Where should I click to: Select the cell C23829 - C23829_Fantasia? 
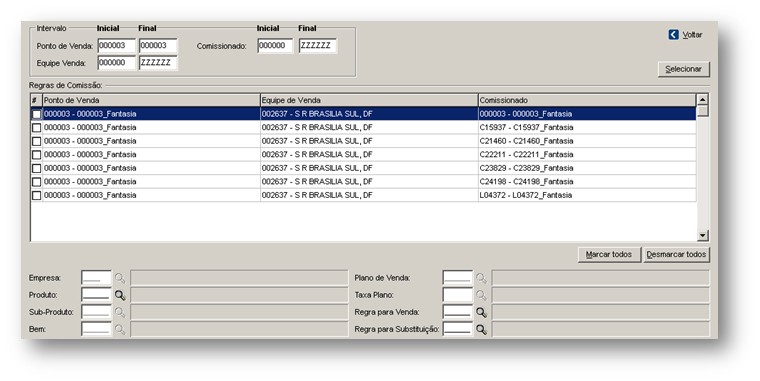587,168
